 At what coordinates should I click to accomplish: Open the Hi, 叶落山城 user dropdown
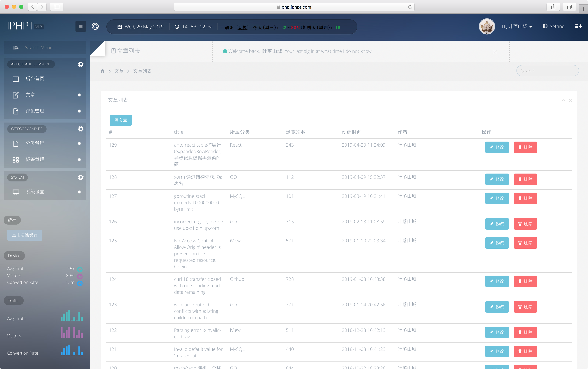click(517, 26)
